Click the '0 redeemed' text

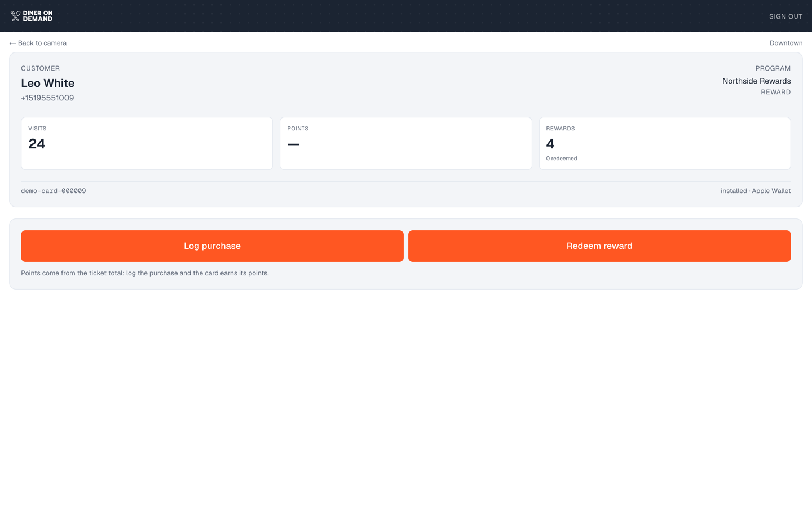pyautogui.click(x=562, y=159)
